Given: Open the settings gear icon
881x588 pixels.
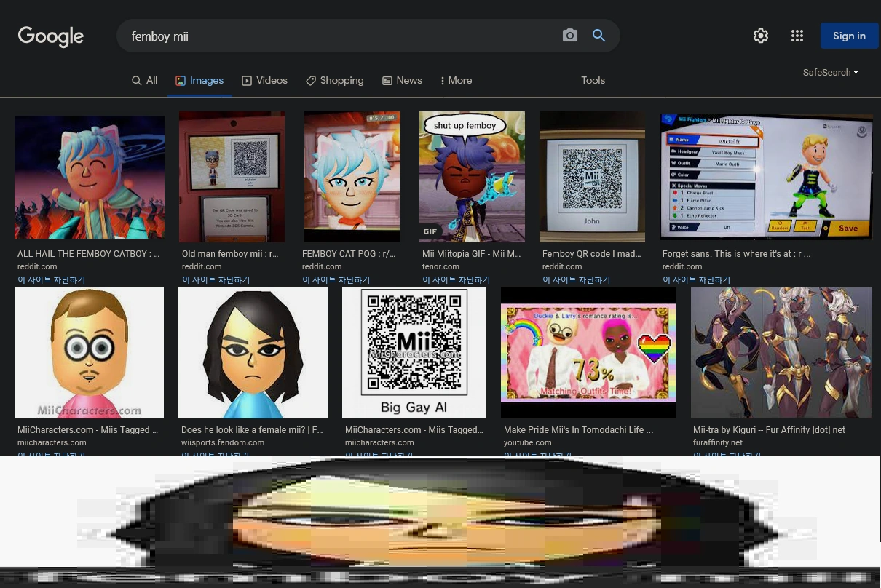Looking at the screenshot, I should [x=761, y=36].
